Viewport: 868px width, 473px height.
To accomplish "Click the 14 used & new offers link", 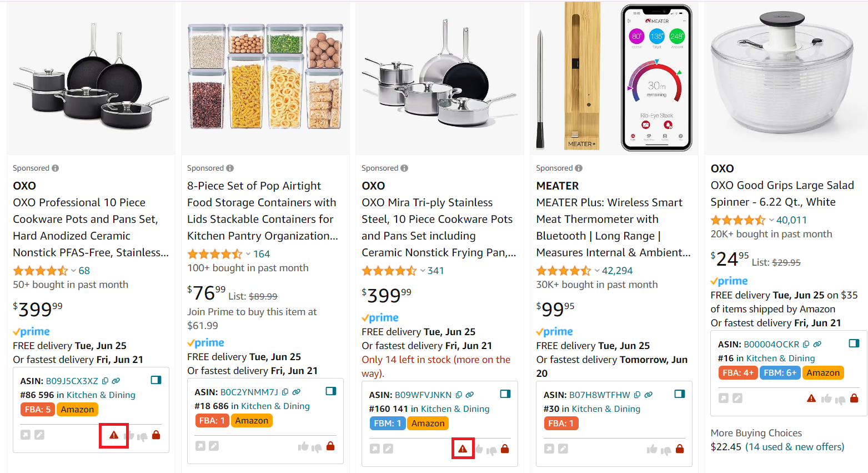I will [795, 446].
